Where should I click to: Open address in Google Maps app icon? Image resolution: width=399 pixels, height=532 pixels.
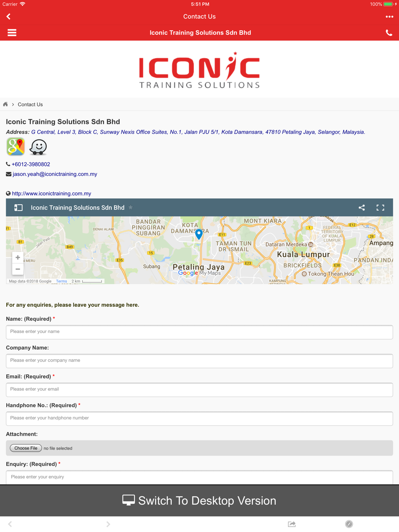point(16,147)
